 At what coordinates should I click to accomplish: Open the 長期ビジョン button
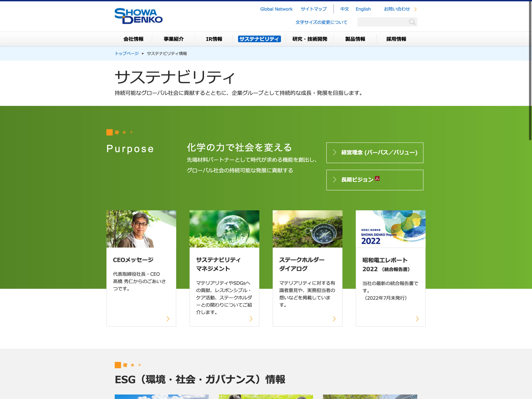click(x=374, y=180)
